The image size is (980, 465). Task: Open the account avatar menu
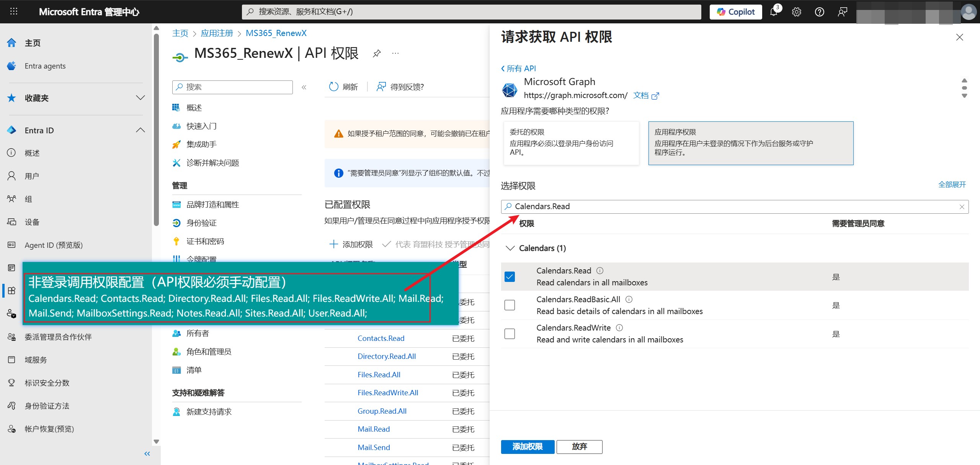[x=969, y=12]
